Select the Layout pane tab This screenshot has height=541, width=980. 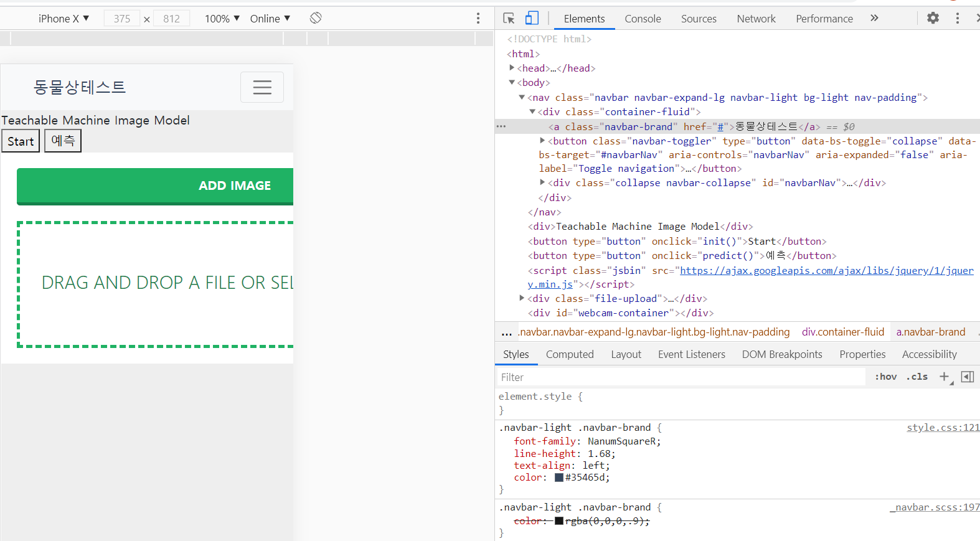626,354
